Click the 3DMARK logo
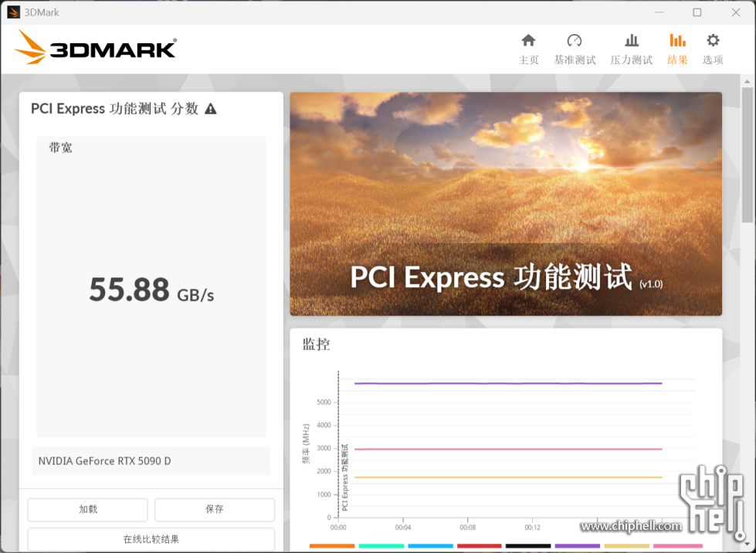756x553 pixels. tap(96, 47)
